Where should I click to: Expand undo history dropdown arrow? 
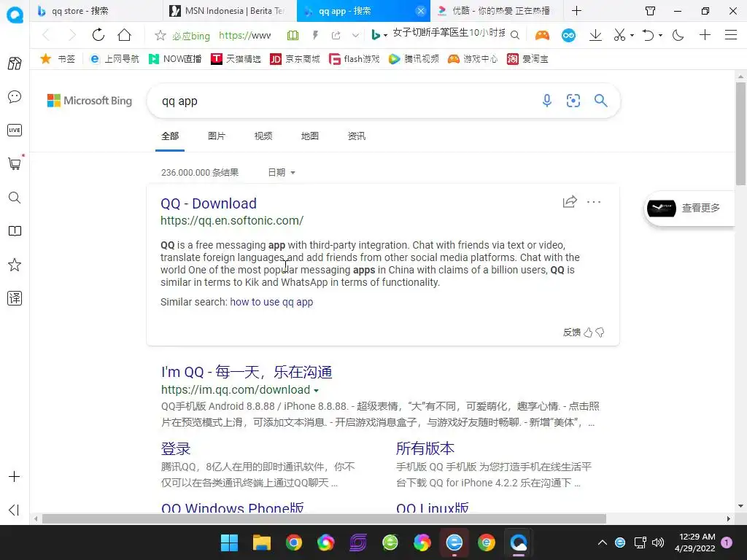pos(660,35)
